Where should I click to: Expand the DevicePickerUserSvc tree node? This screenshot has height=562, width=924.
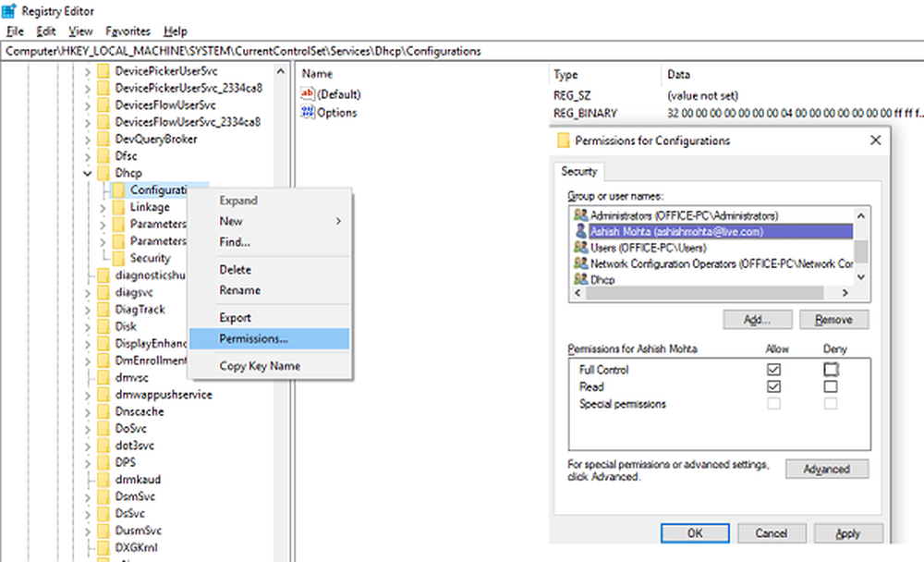tap(88, 71)
